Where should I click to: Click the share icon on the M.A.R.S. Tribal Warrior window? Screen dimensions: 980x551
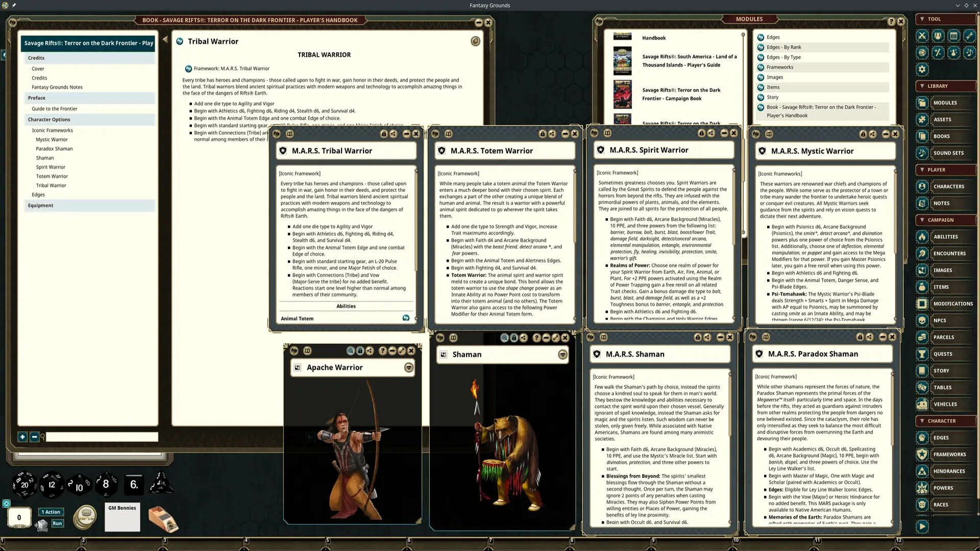coord(394,134)
